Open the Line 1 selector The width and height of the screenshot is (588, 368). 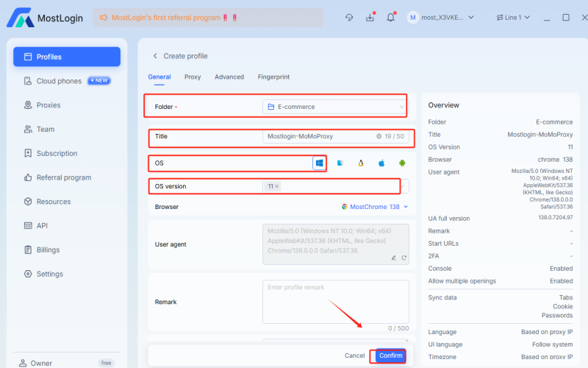pyautogui.click(x=513, y=17)
